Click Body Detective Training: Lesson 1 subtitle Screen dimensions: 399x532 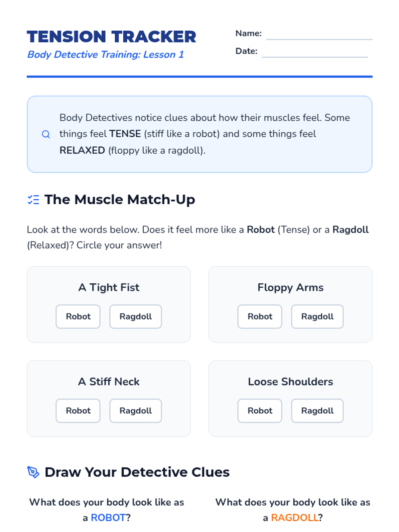click(x=105, y=55)
